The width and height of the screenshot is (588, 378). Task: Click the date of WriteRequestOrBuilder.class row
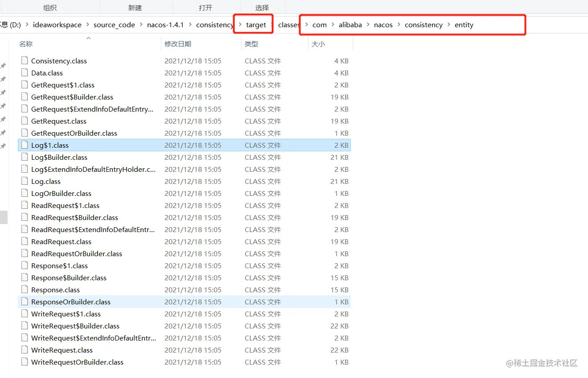(193, 362)
